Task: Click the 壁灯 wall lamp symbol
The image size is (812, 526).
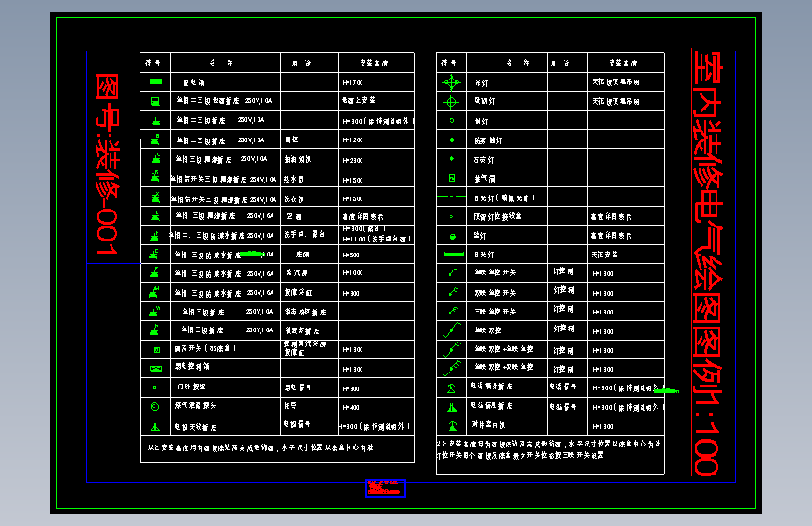Action: coord(452,237)
